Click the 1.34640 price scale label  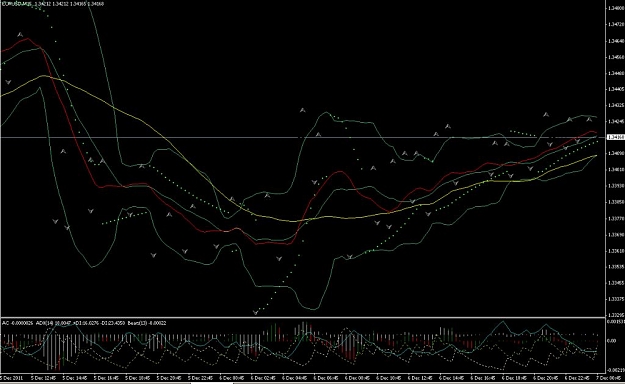pyautogui.click(x=616, y=41)
